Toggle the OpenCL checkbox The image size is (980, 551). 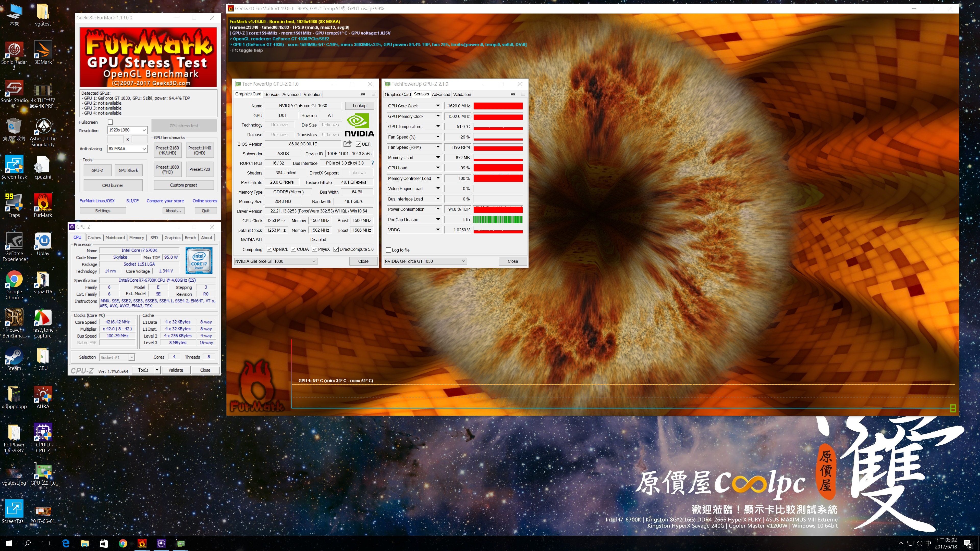tap(269, 249)
